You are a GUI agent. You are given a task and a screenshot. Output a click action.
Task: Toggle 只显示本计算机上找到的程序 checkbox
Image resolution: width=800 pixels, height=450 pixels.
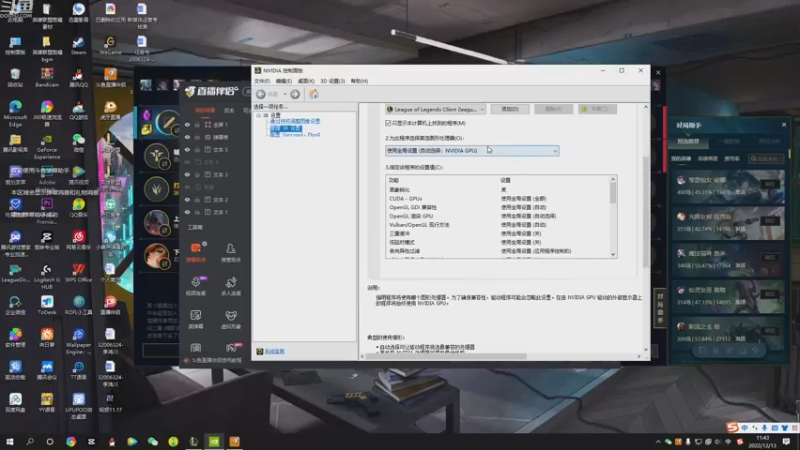388,123
